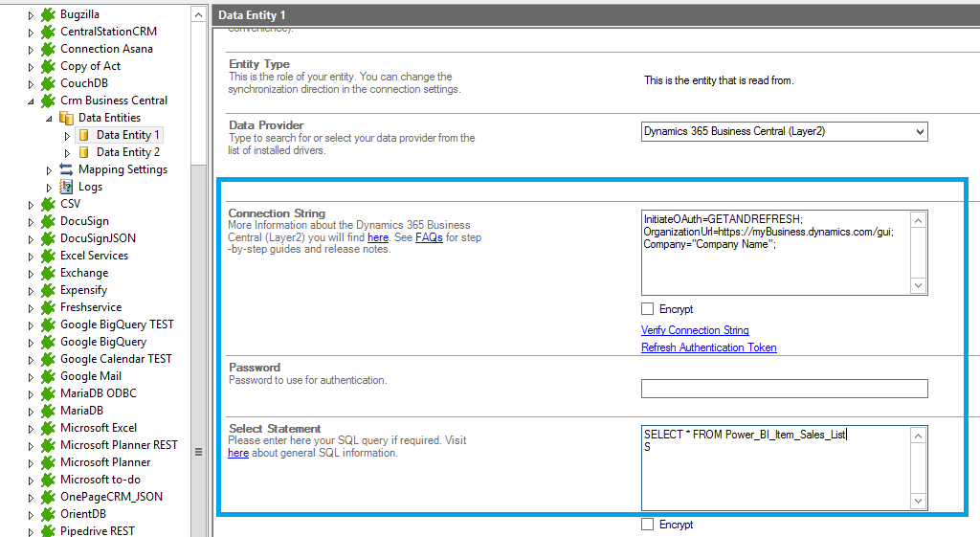This screenshot has width=980, height=537.
Task: Enable Encrypt checkbox under Connection String
Action: pos(648,309)
